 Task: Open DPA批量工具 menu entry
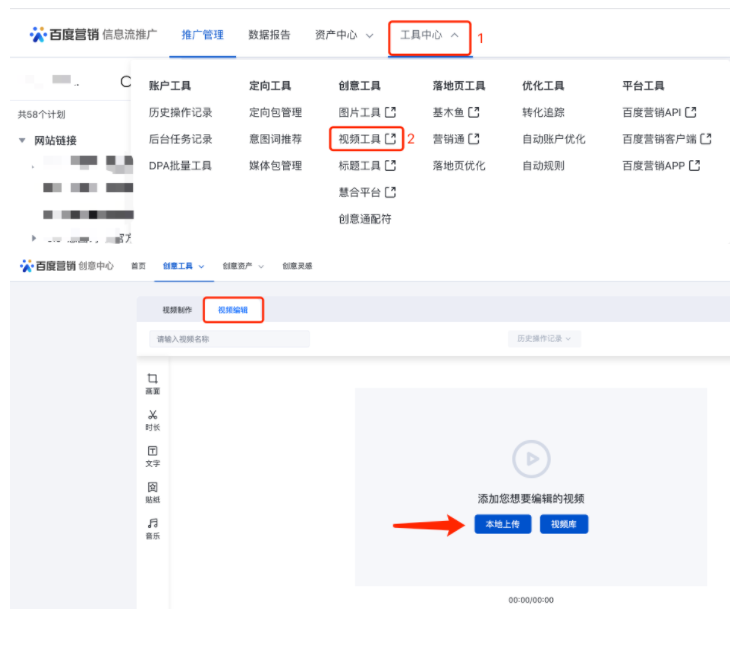pyautogui.click(x=180, y=165)
